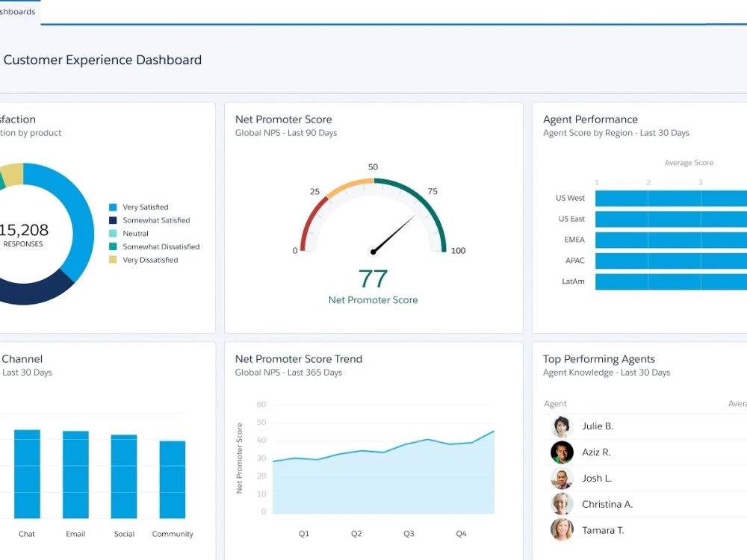Screen dimensions: 747x560
Task: Click Christina A.'s avatar photo
Action: click(x=562, y=504)
